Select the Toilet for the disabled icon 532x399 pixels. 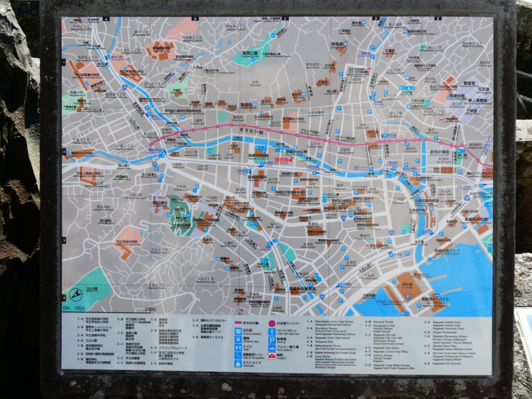[x=237, y=354]
